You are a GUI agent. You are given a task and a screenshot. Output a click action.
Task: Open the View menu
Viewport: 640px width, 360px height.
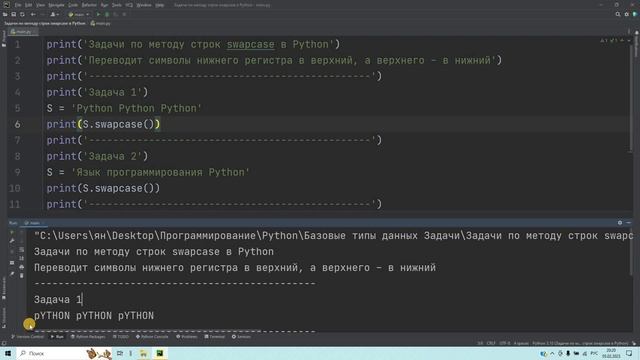[40, 5]
